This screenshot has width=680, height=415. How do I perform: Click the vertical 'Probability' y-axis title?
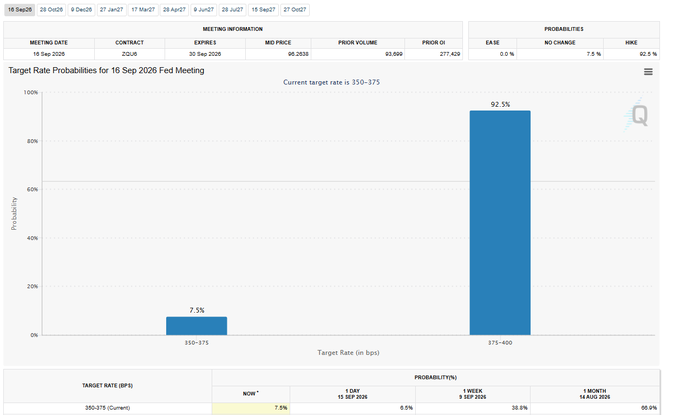pos(14,213)
